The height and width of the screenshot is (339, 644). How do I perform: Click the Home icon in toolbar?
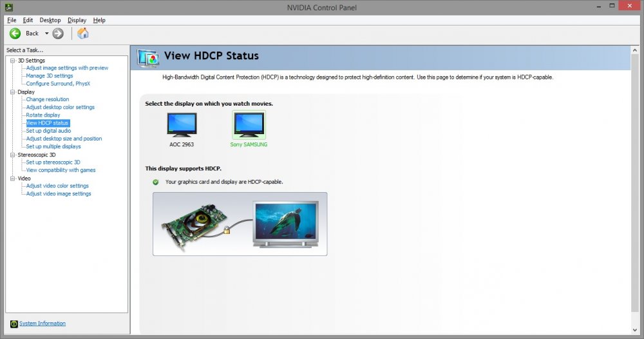(83, 34)
